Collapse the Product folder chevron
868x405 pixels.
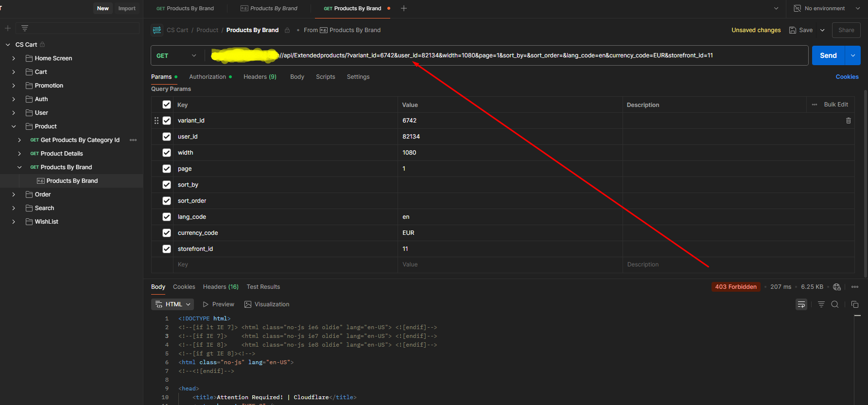click(14, 126)
